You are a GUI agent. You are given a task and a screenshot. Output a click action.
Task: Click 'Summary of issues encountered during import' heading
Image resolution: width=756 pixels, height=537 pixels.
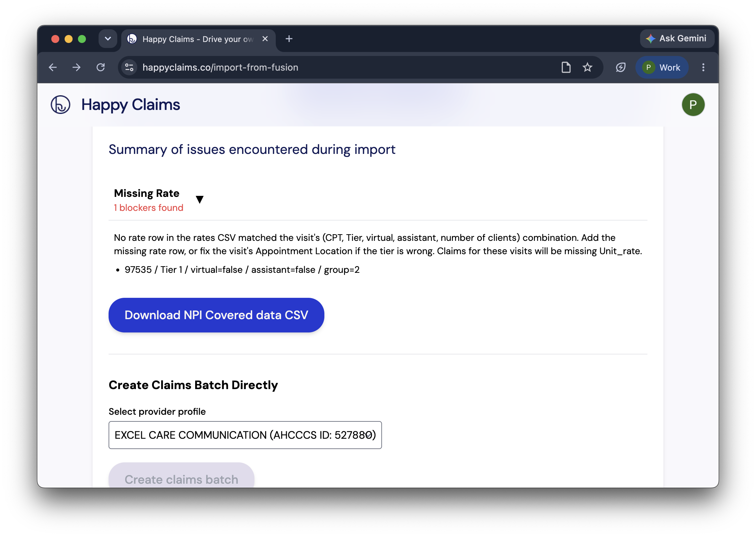252,150
